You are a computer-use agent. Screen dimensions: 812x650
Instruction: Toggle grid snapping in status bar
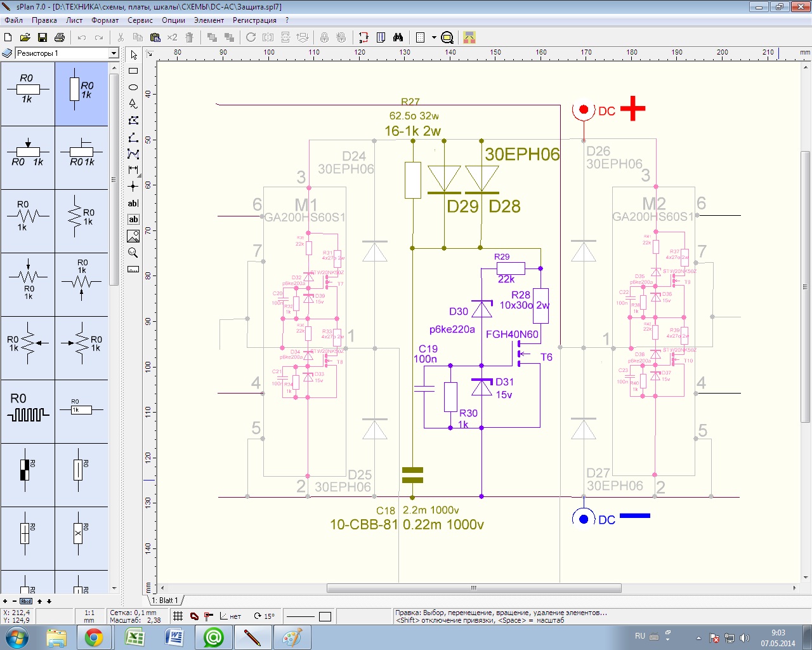(178, 616)
